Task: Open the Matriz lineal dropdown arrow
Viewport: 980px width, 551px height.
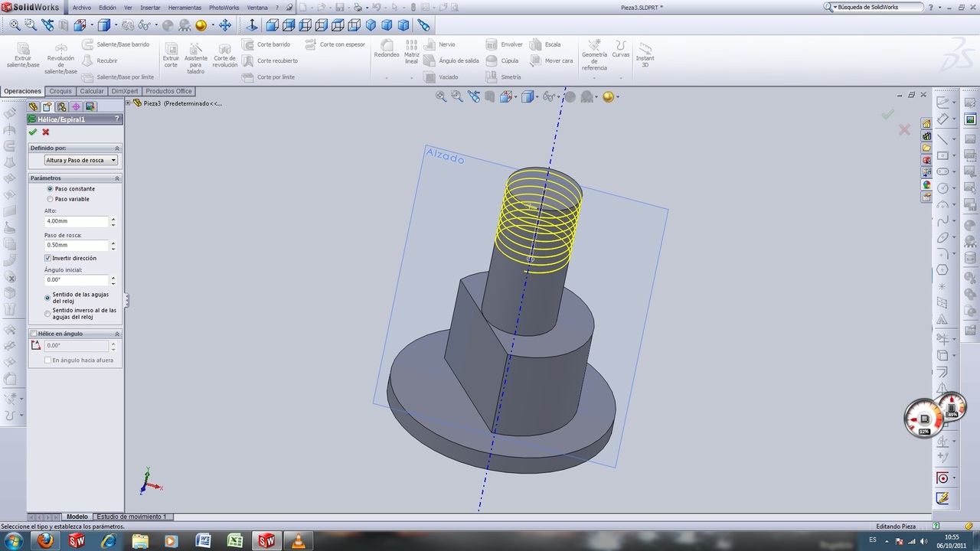Action: click(412, 78)
